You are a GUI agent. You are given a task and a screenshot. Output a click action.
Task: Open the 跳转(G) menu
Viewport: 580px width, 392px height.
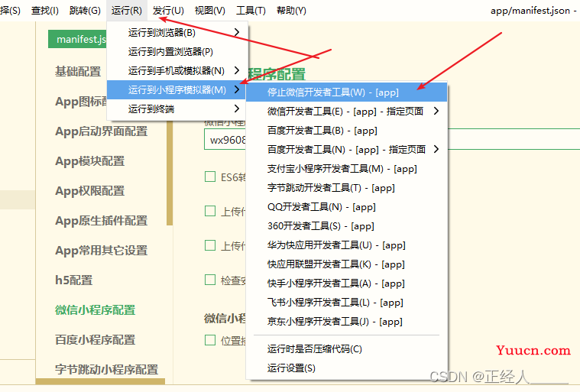tap(85, 11)
